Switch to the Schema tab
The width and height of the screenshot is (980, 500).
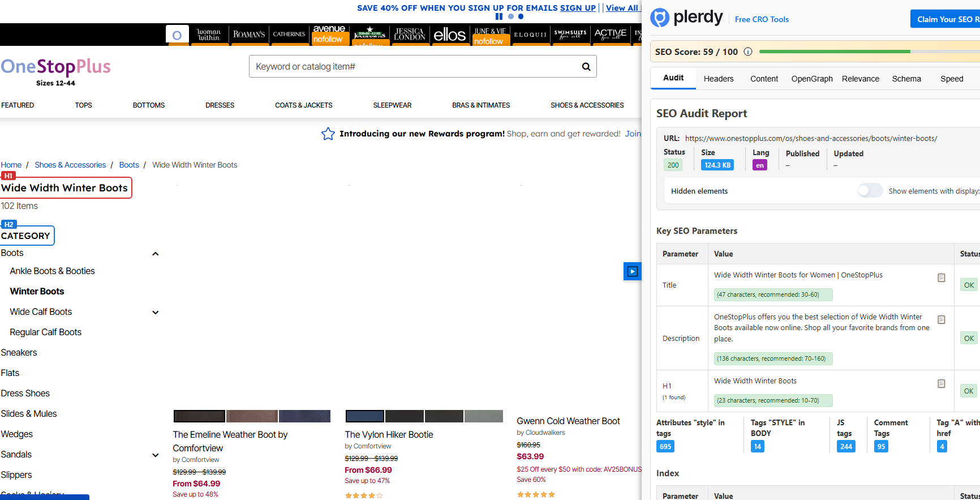906,79
